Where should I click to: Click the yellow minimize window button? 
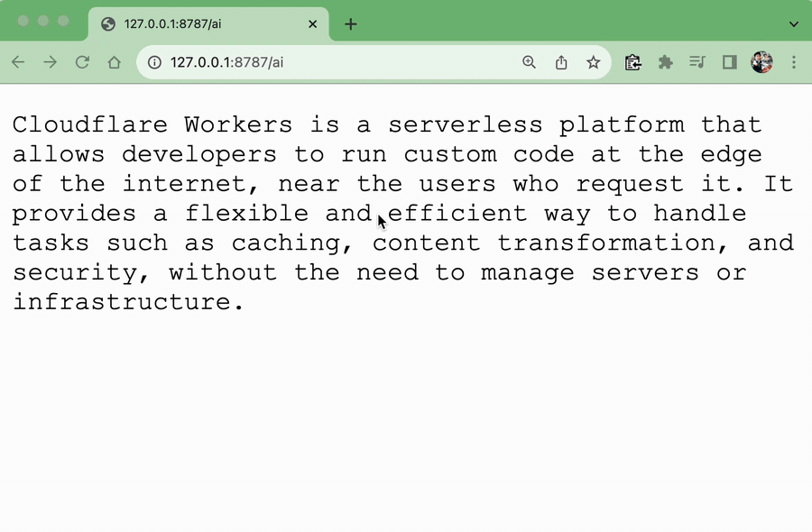43,21
